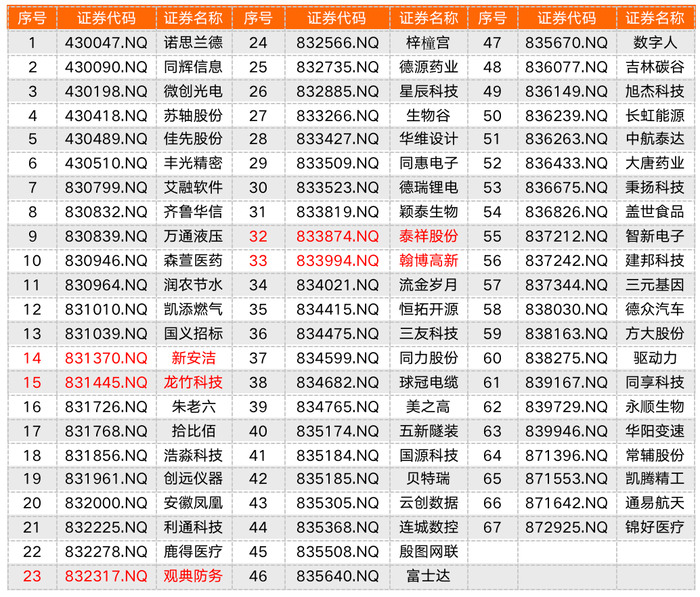This screenshot has width=700, height=597.
Task: Click the red-highlighted 新安洁 cell
Action: (x=193, y=358)
